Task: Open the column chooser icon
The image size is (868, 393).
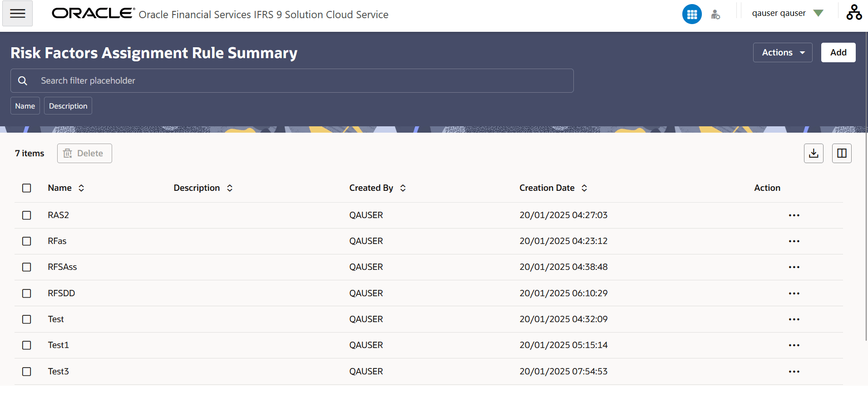Action: click(842, 153)
